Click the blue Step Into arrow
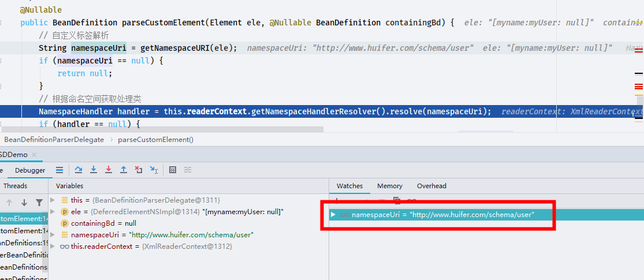Screen dimensions: 644x280 (x=94, y=170)
